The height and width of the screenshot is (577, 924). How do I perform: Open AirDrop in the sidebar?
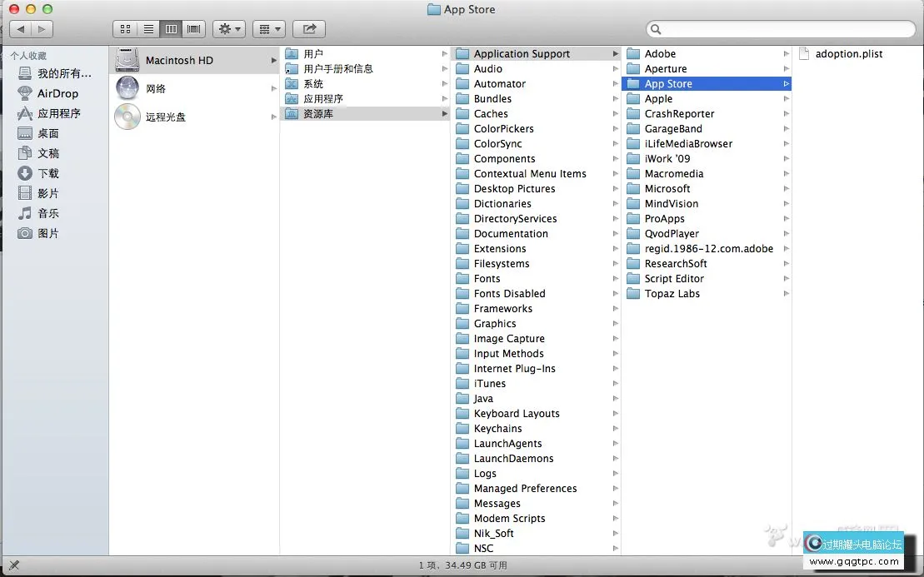click(x=57, y=93)
